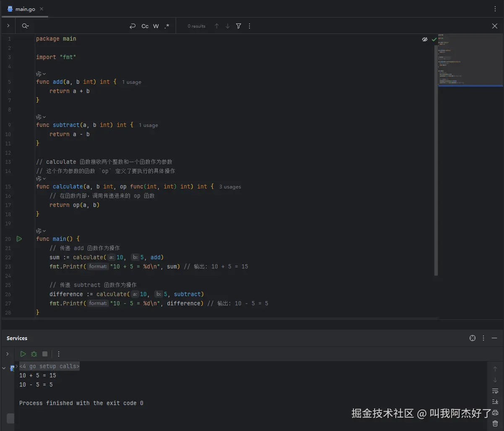Click the import "fmt" line

tap(56, 57)
